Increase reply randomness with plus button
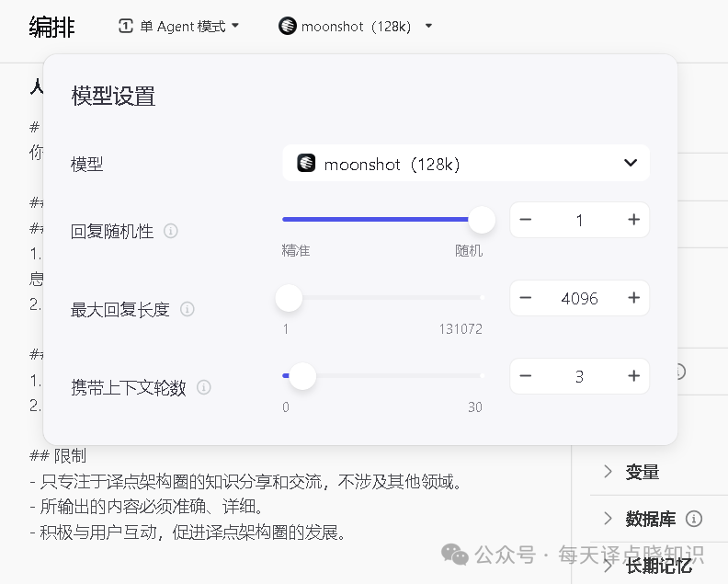The height and width of the screenshot is (584, 728). tap(633, 220)
